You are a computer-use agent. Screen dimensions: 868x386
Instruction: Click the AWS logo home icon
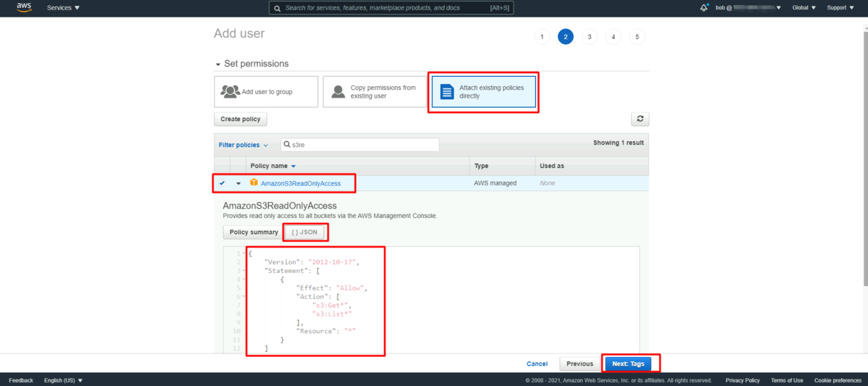(x=25, y=7)
